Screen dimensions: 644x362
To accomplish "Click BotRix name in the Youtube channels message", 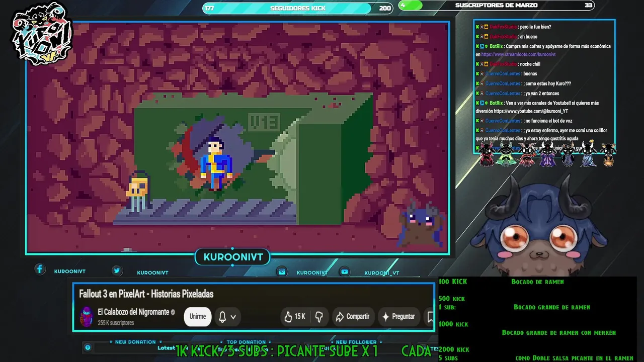I will click(x=496, y=103).
